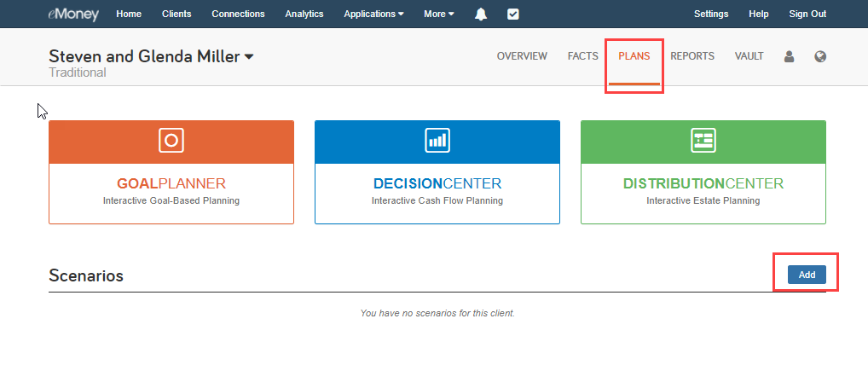
Task: Open the Clients menu item
Action: (x=176, y=14)
